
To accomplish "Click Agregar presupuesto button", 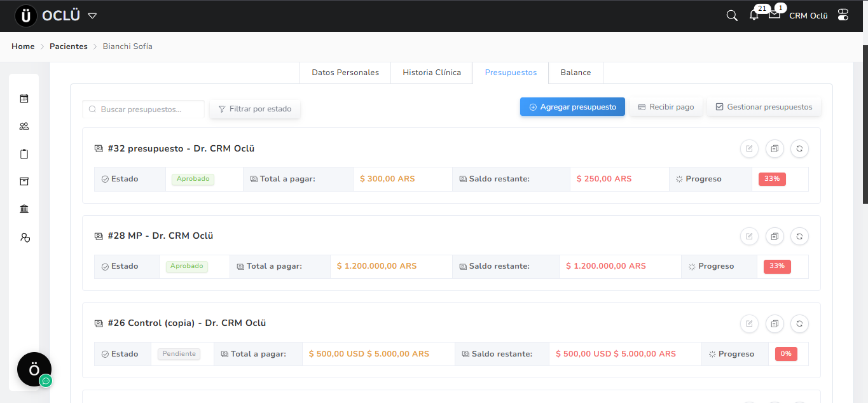I will coord(572,107).
